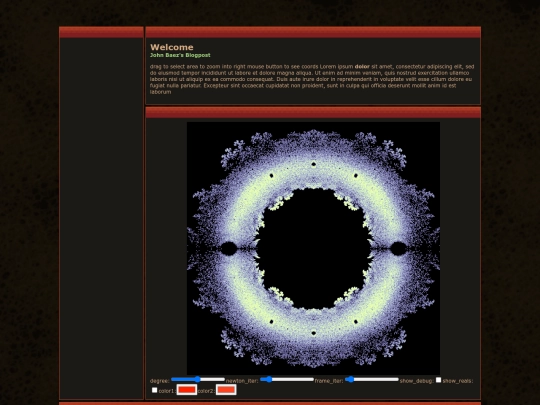Adjust the degree slider
The image size is (540, 405).
click(x=198, y=380)
